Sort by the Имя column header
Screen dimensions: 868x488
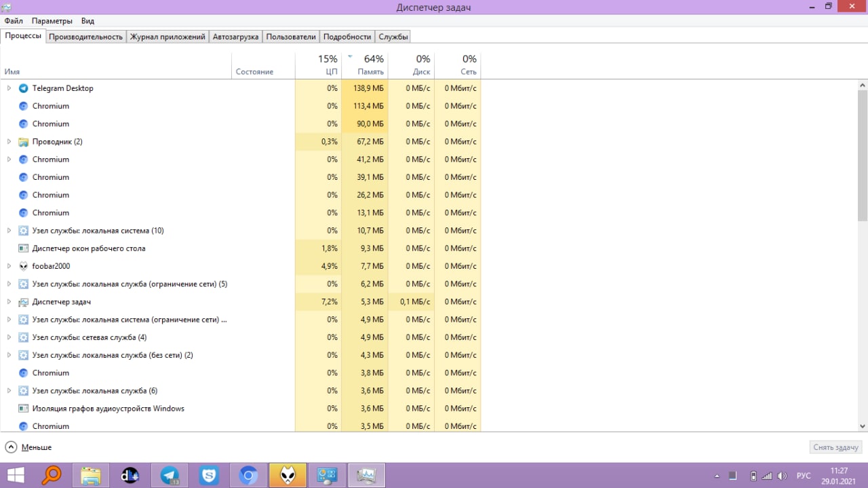(x=117, y=65)
